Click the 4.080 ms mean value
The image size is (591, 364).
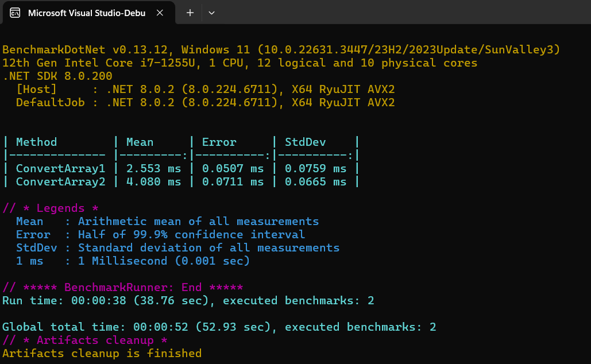(x=153, y=181)
